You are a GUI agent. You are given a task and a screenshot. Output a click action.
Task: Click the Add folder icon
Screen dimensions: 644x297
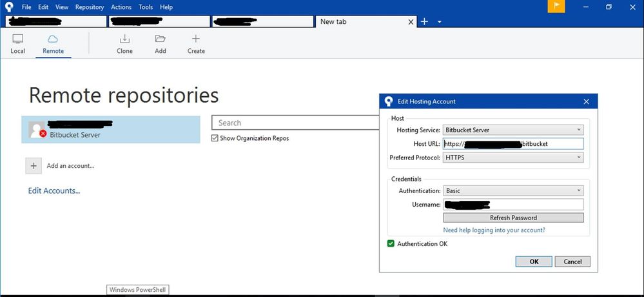[160, 39]
